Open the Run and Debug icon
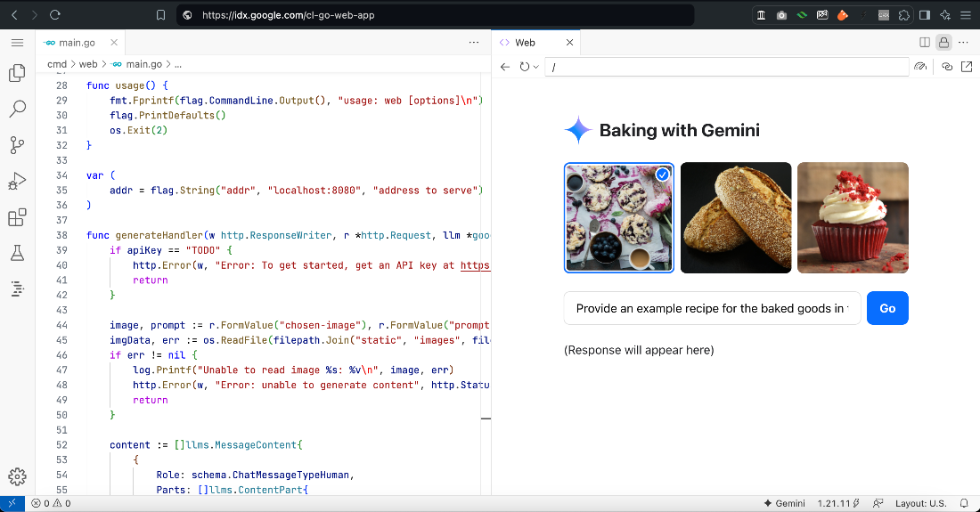This screenshot has width=980, height=512. (18, 181)
